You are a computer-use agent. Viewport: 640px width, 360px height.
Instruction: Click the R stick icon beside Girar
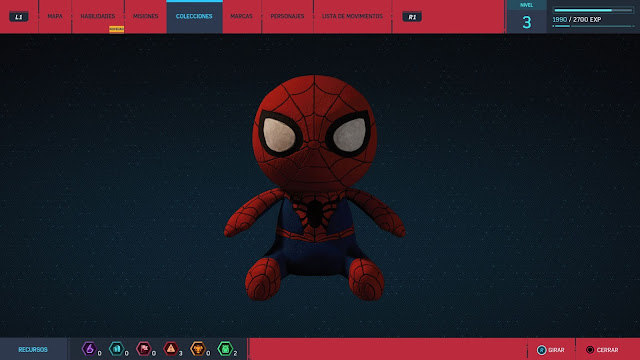[541, 350]
